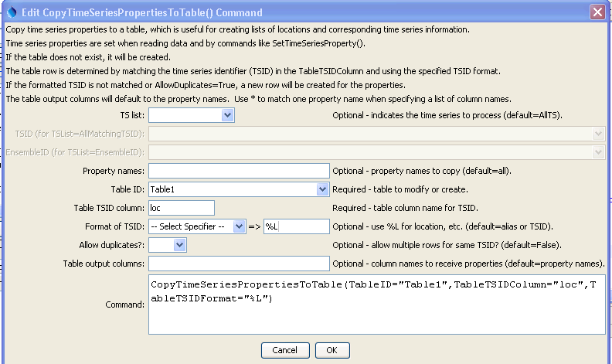Image resolution: width=612 pixels, height=364 pixels.
Task: Click the Property names text field
Action: [239, 171]
